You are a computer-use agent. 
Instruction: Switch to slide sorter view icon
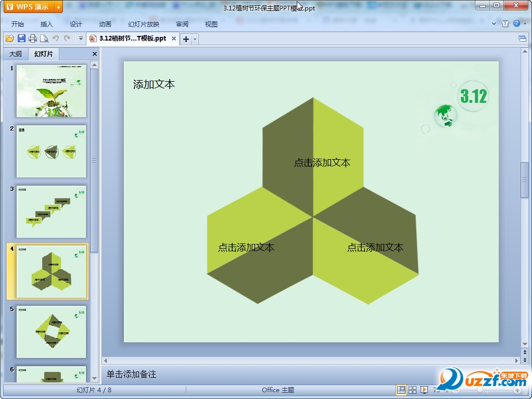click(413, 390)
